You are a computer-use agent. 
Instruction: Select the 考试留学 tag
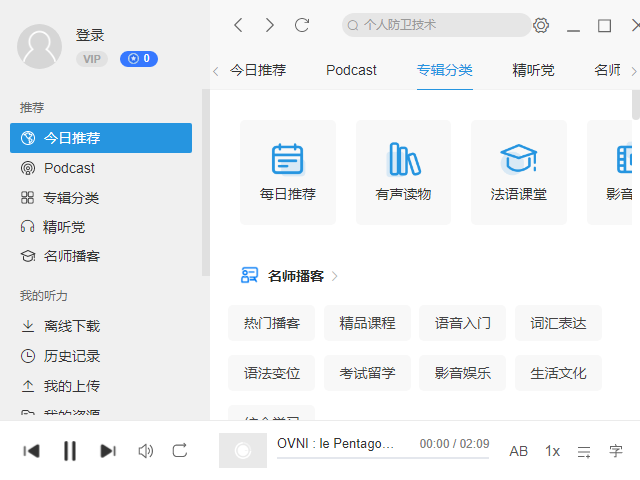point(367,373)
